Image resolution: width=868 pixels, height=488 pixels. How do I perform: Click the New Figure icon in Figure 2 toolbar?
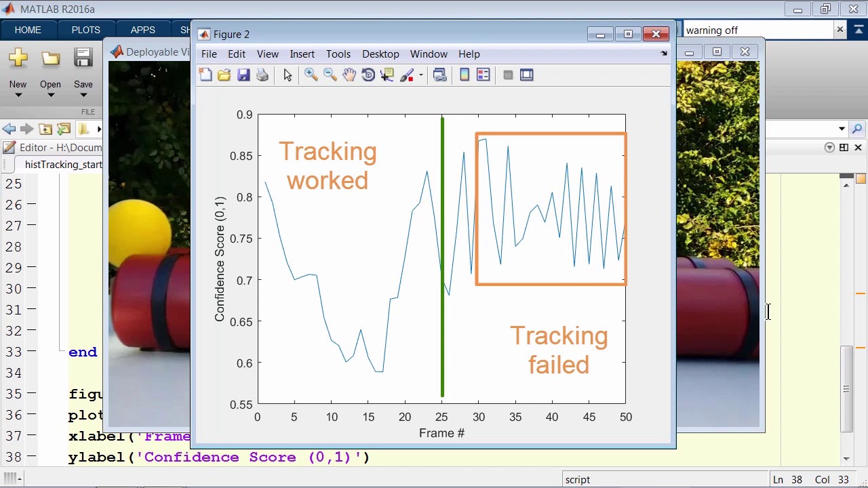point(205,75)
